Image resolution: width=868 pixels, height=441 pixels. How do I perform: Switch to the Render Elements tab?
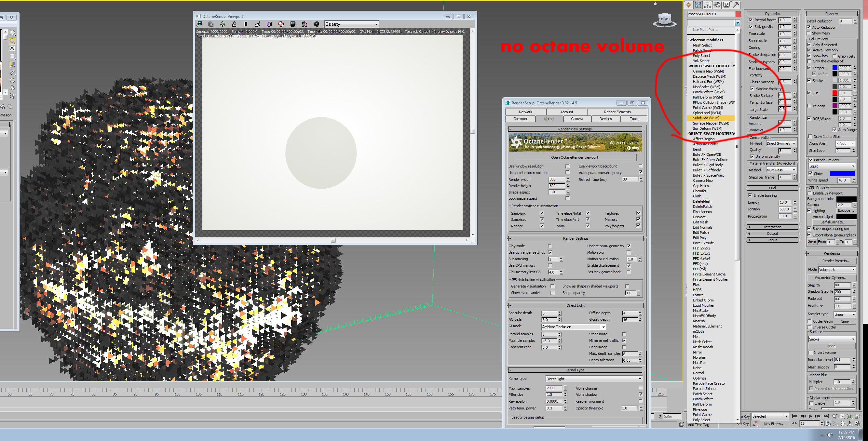click(x=617, y=112)
